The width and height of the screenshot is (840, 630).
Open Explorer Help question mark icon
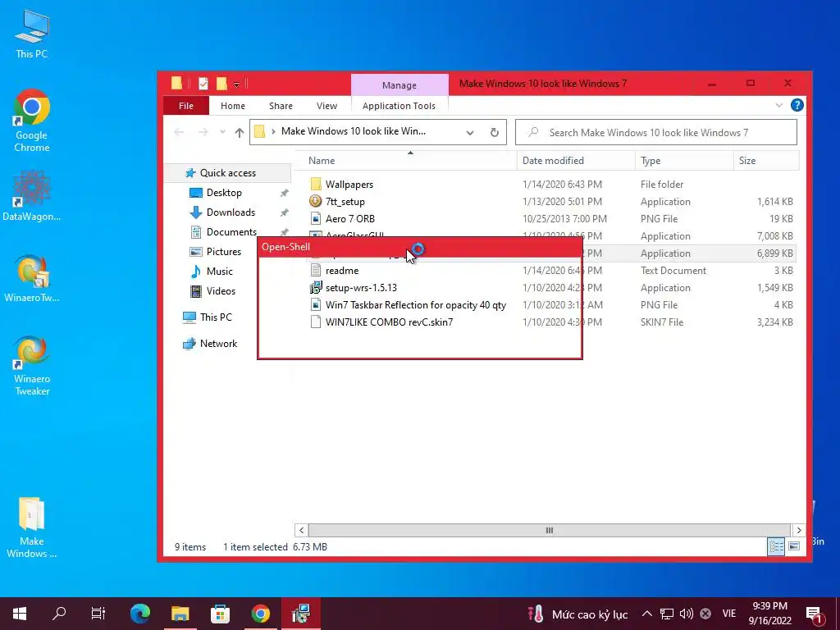[797, 106]
